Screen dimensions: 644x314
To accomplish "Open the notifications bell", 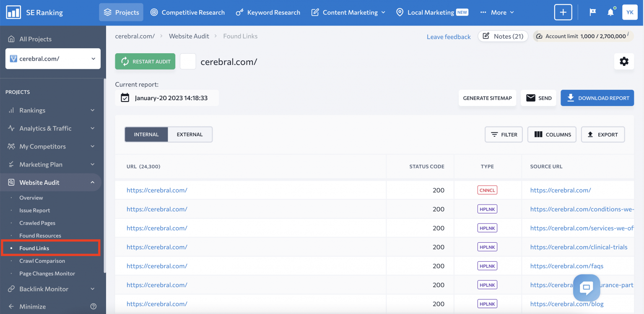I will pos(611,12).
